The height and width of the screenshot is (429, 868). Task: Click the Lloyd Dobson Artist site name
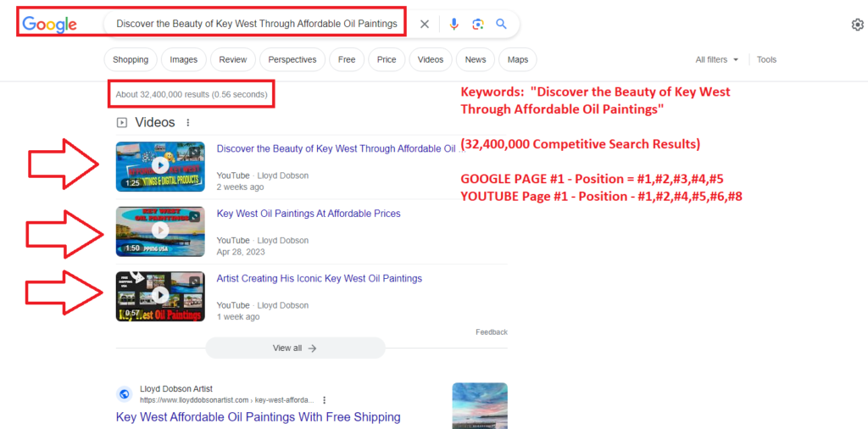click(176, 388)
